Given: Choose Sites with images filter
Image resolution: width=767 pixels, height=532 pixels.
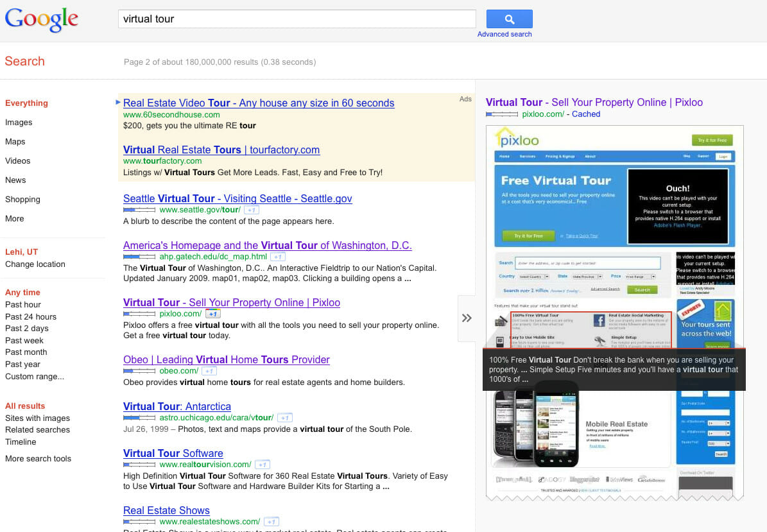Looking at the screenshot, I should [38, 418].
